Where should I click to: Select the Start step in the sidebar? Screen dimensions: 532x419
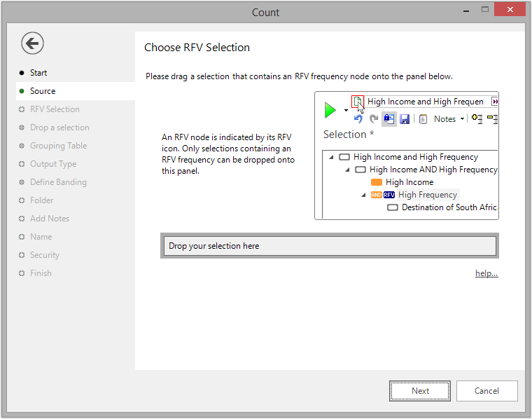[x=38, y=73]
